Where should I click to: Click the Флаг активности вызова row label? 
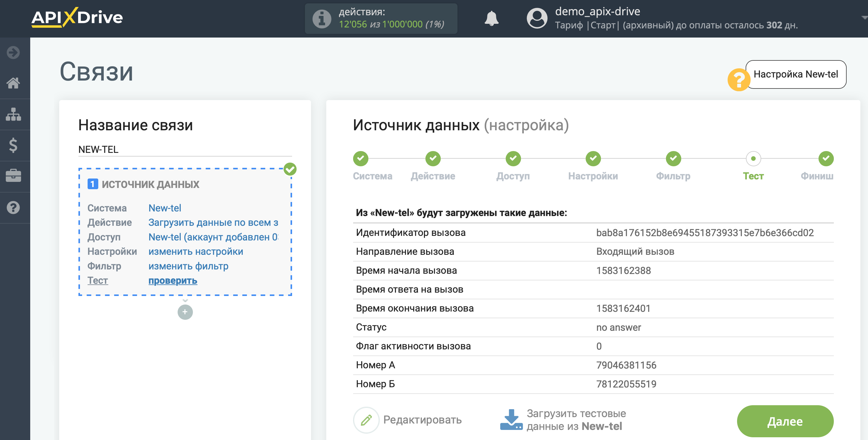coord(413,346)
